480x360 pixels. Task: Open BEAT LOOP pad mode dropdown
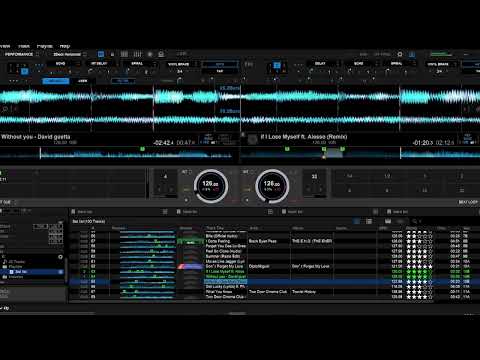(x=468, y=202)
